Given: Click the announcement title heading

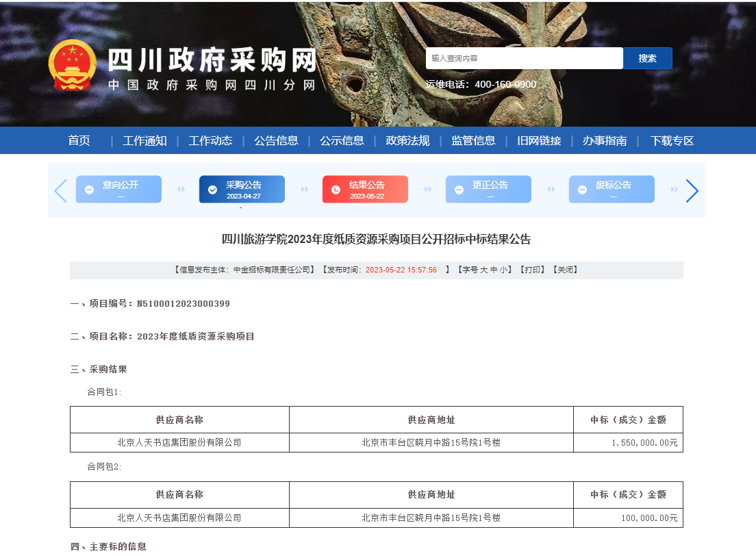Looking at the screenshot, I should click(x=376, y=240).
